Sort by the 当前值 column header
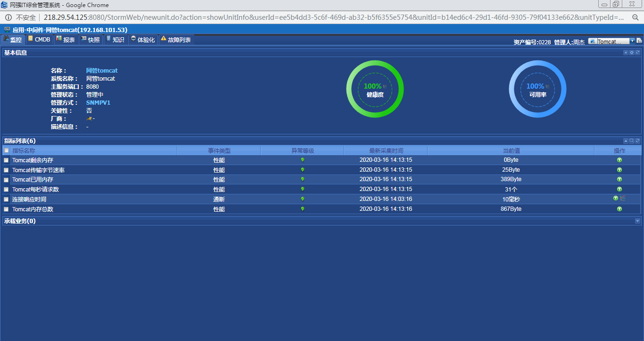The image size is (644, 341). [x=511, y=151]
